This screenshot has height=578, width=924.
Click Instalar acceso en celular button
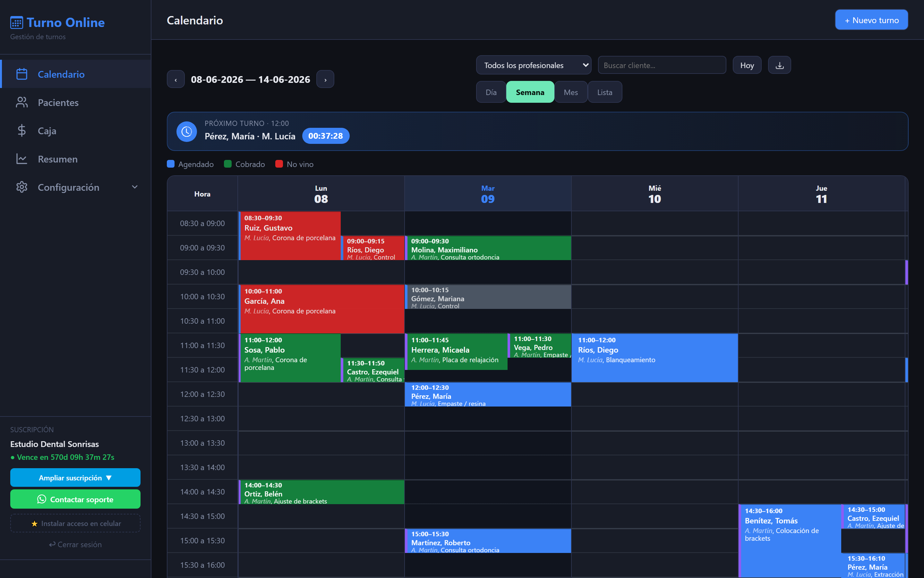pos(75,523)
